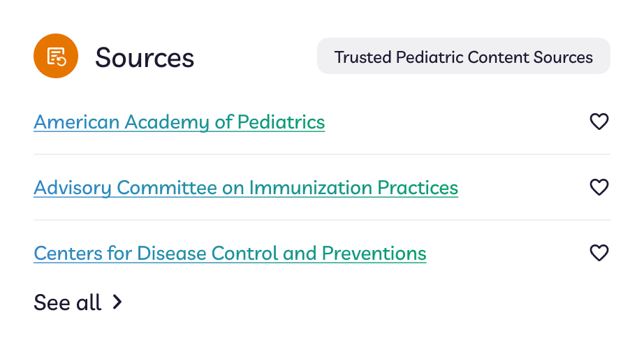Favorite American Academy of Pediatrics with heart

[x=599, y=122]
